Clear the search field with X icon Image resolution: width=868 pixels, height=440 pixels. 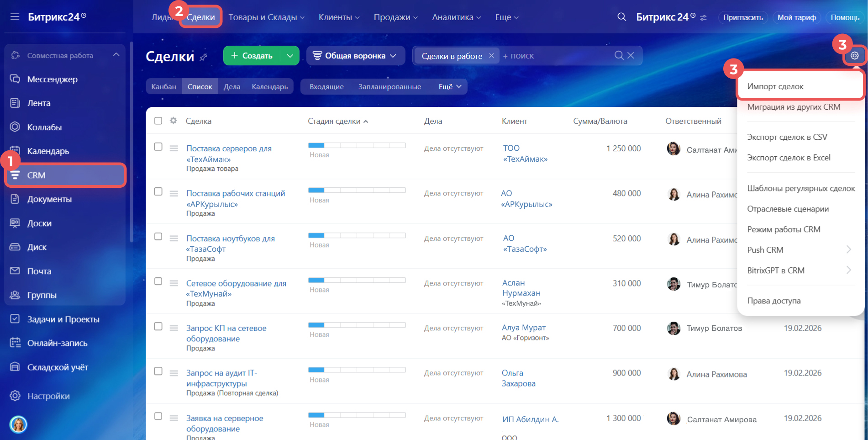tap(631, 55)
